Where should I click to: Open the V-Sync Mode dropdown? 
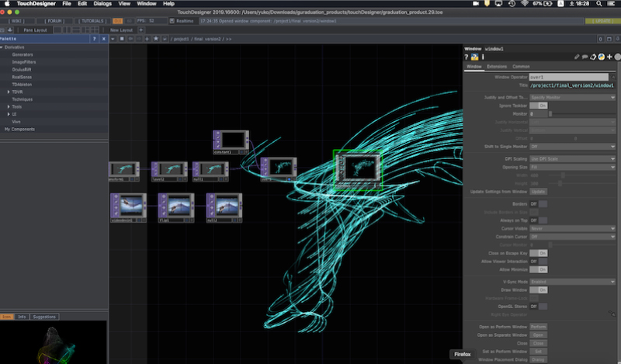[573, 282]
